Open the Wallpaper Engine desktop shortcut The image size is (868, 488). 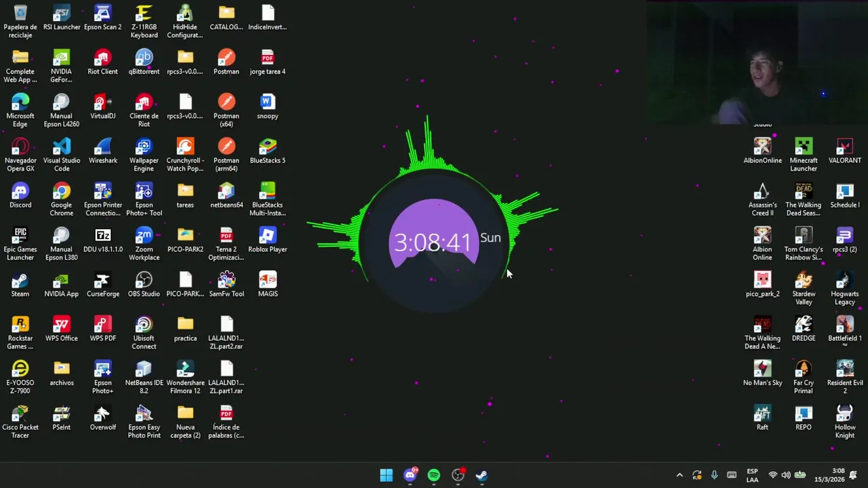pos(144,155)
